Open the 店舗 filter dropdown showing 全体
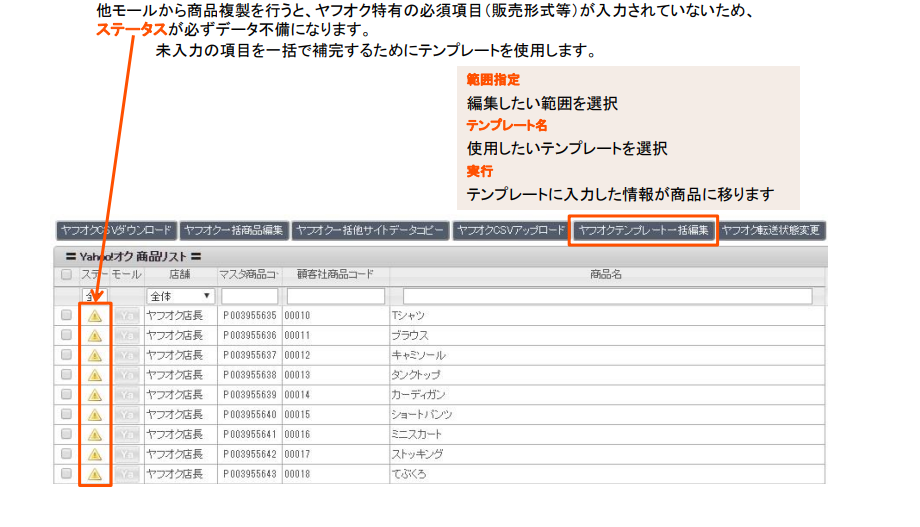This screenshot has width=920, height=527. coord(180,296)
